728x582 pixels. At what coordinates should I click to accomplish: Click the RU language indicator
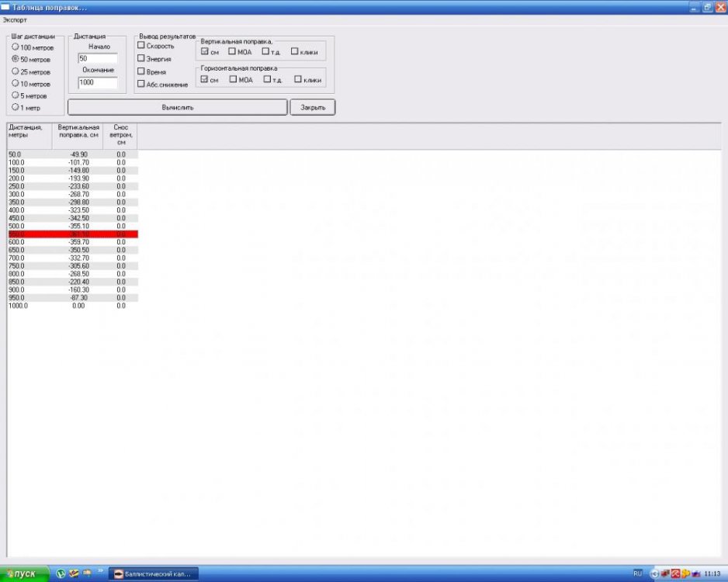coord(637,573)
